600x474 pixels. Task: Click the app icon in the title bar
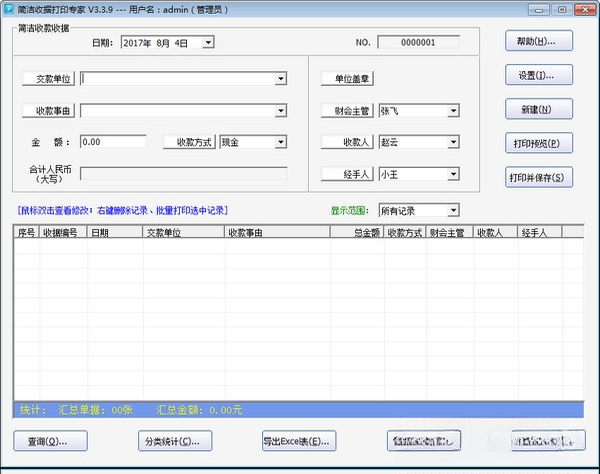tap(8, 9)
